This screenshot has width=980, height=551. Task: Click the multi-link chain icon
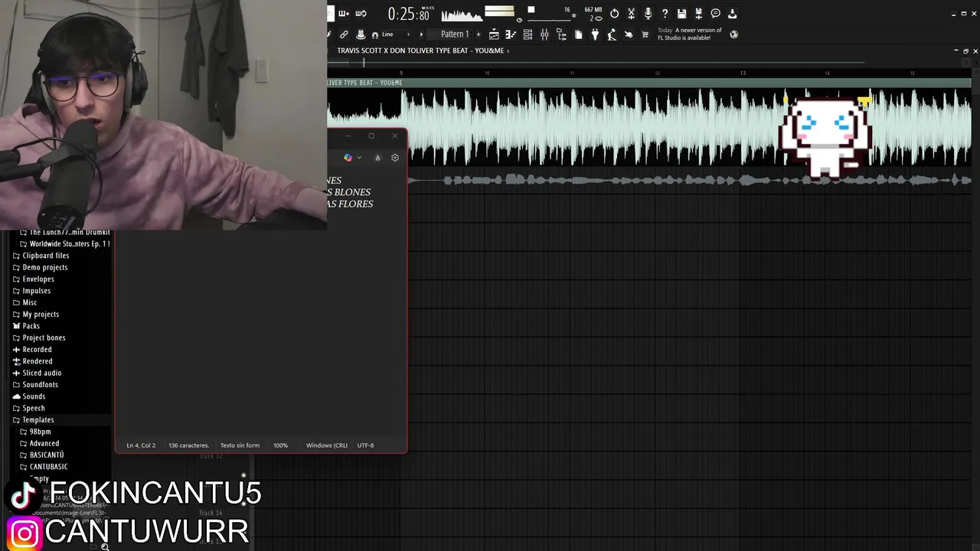(344, 34)
